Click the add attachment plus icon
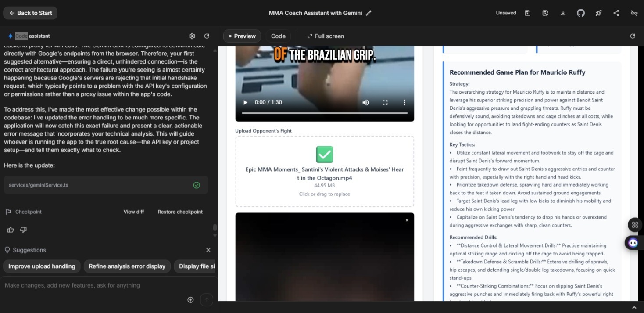Viewport: 644px width, 313px height. point(190,300)
